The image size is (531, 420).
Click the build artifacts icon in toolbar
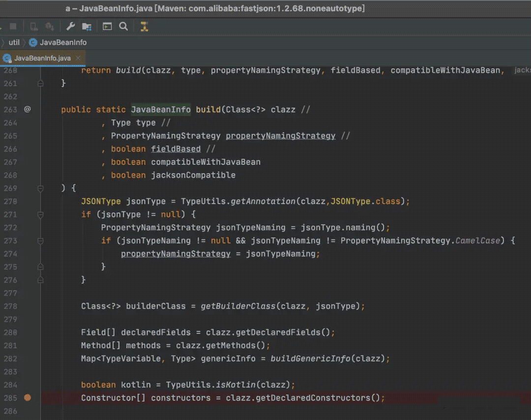50,27
